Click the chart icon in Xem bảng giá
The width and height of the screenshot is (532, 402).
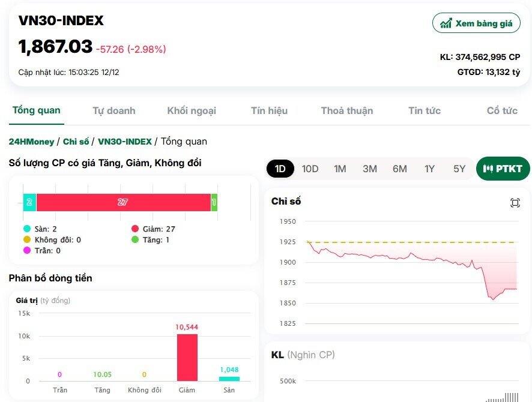pos(446,23)
